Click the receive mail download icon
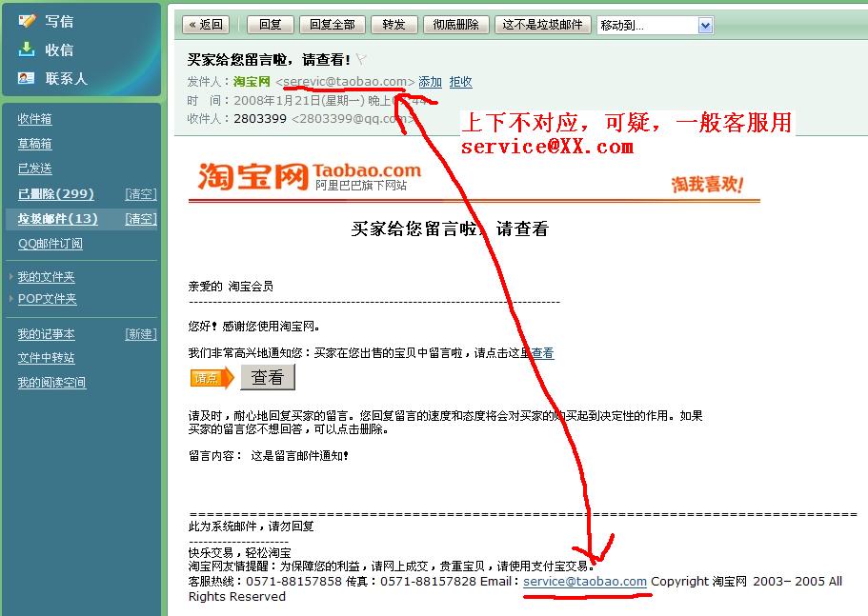The width and height of the screenshot is (868, 616). pos(26,50)
